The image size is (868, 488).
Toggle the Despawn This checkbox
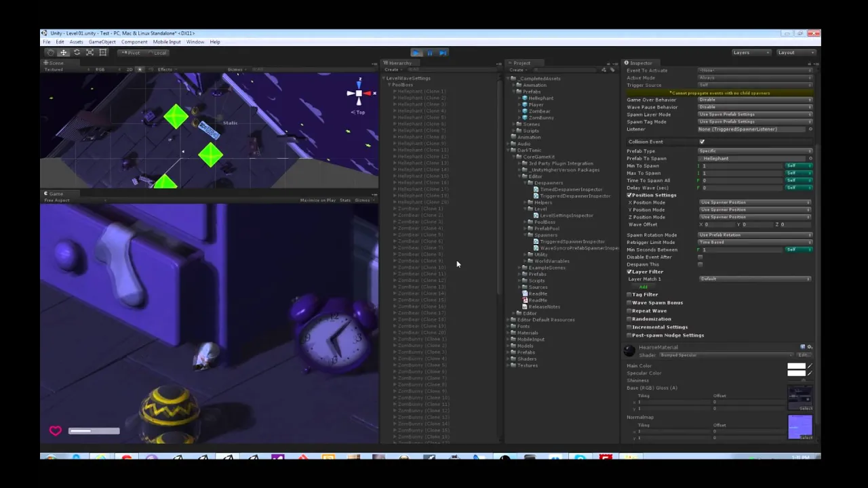pos(701,264)
